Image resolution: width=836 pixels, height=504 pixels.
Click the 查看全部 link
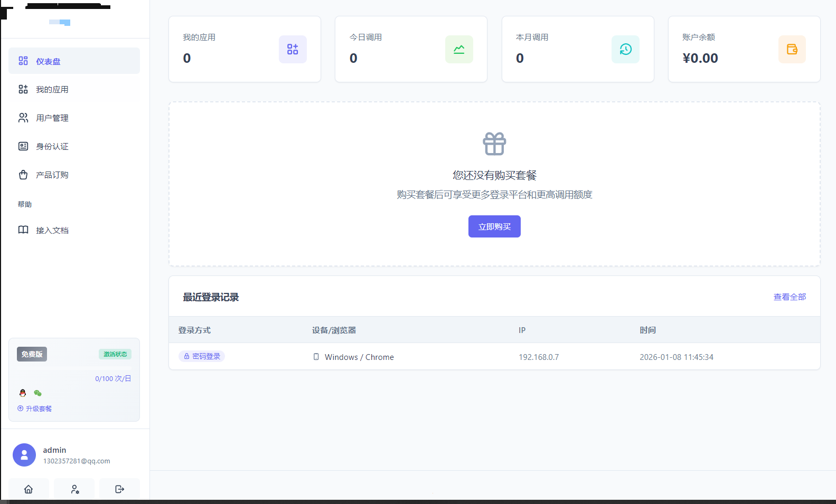[x=790, y=297]
